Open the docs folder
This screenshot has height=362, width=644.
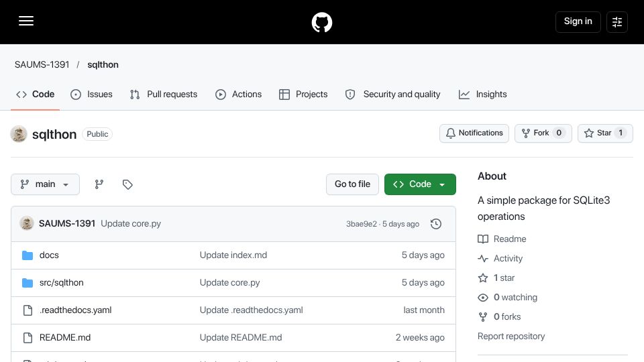(49, 255)
